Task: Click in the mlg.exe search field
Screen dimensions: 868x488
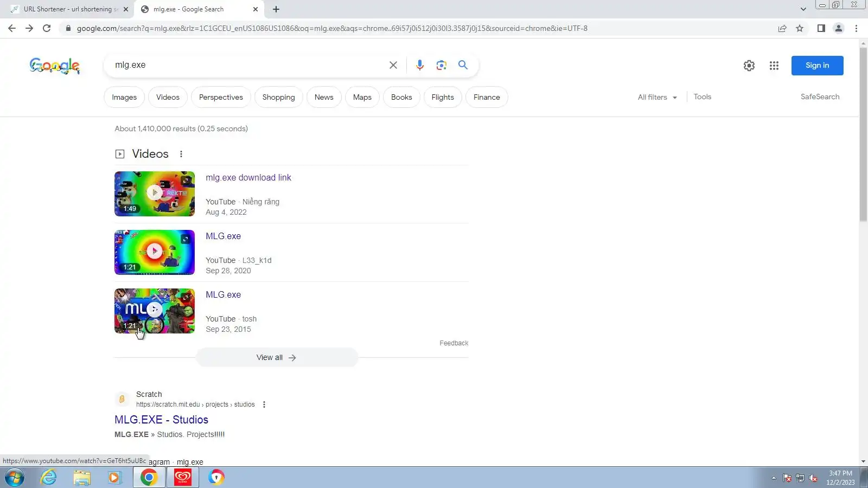Action: click(x=247, y=65)
